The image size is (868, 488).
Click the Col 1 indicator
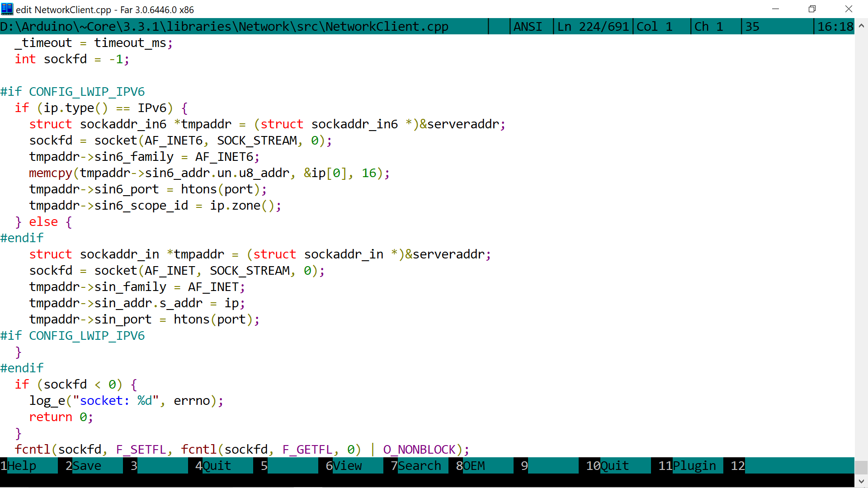tap(654, 27)
